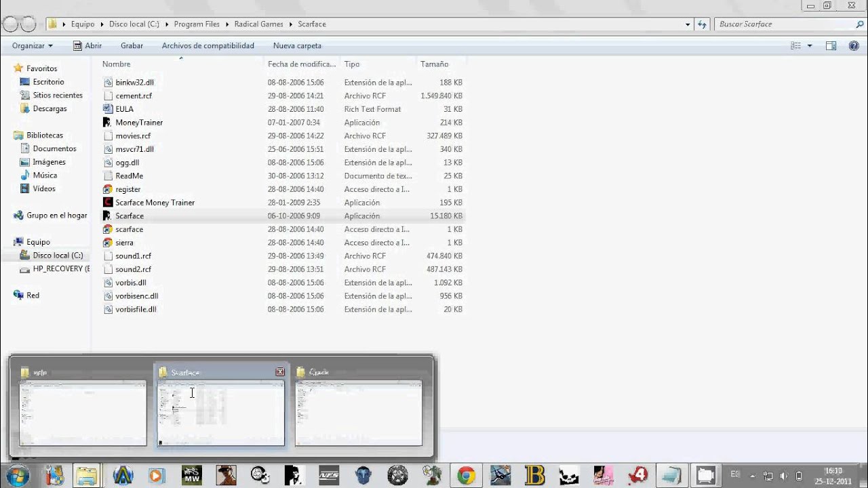Open the help question mark icon
This screenshot has height=488, width=868.
click(854, 45)
